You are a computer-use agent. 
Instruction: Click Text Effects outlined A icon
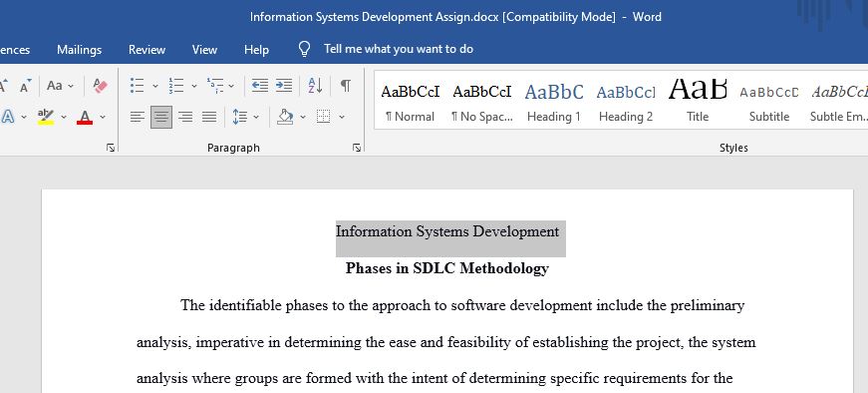pyautogui.click(x=7, y=117)
